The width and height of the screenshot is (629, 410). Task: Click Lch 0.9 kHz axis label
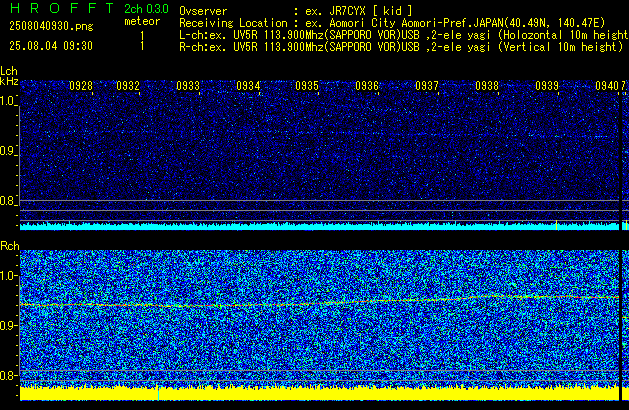tap(8, 151)
